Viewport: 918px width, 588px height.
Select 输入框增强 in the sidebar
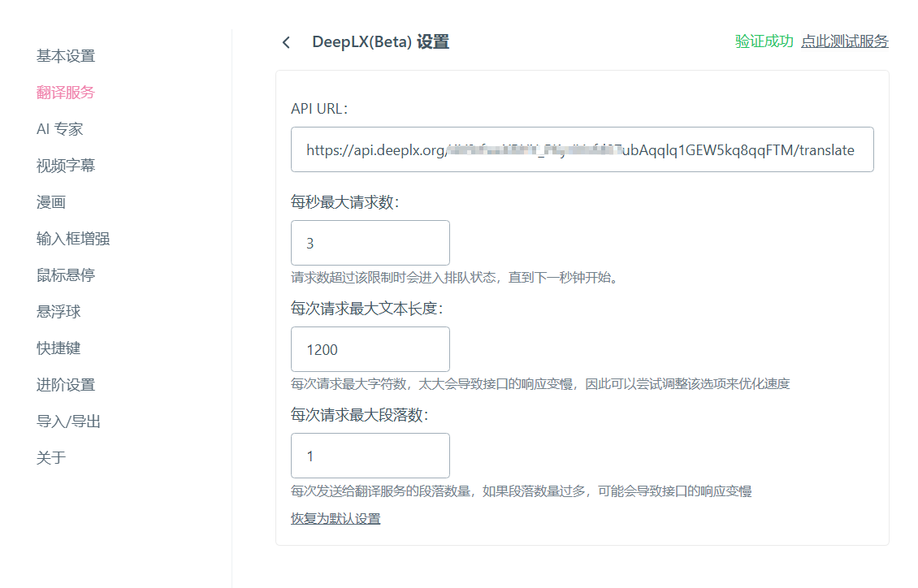(73, 239)
